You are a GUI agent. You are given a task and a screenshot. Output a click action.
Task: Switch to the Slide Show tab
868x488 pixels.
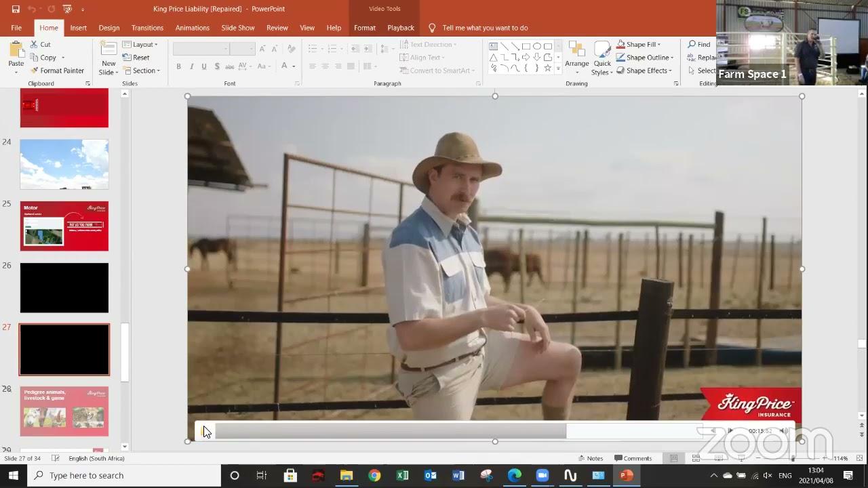pyautogui.click(x=238, y=28)
